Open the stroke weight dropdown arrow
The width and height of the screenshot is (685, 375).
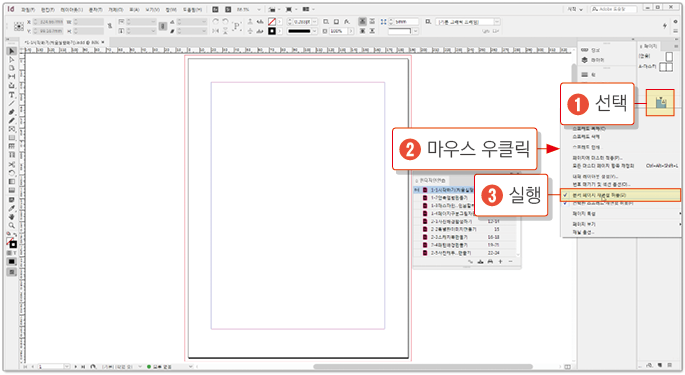[x=315, y=21]
